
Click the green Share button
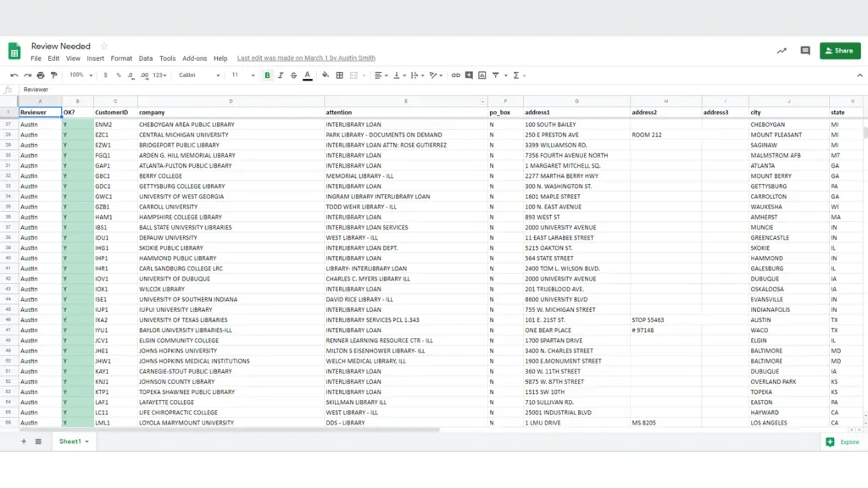pyautogui.click(x=840, y=50)
